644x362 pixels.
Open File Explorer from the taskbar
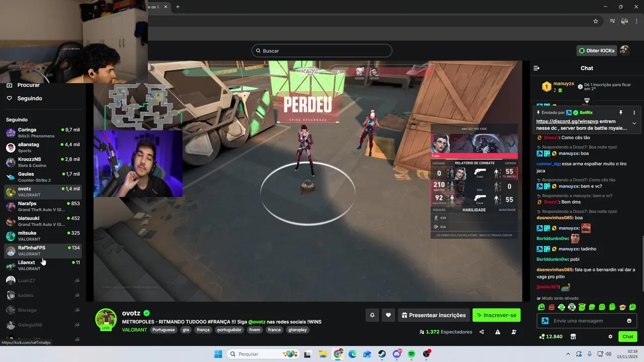coord(323,354)
